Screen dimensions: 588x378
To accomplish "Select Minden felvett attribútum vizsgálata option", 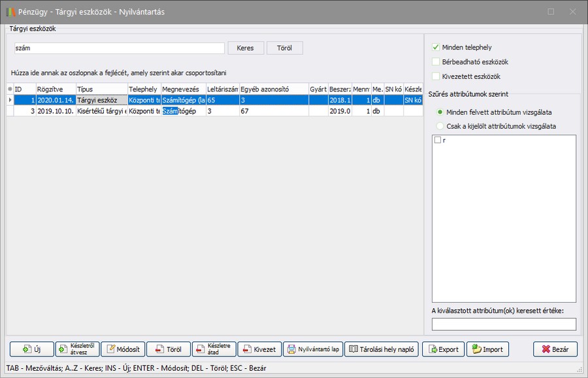I will coord(441,112).
